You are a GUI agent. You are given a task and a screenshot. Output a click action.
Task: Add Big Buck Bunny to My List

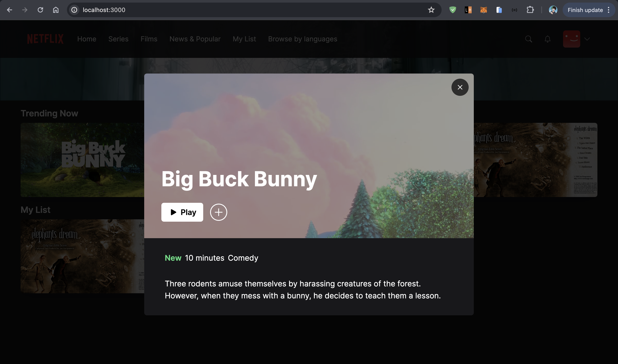click(x=218, y=212)
